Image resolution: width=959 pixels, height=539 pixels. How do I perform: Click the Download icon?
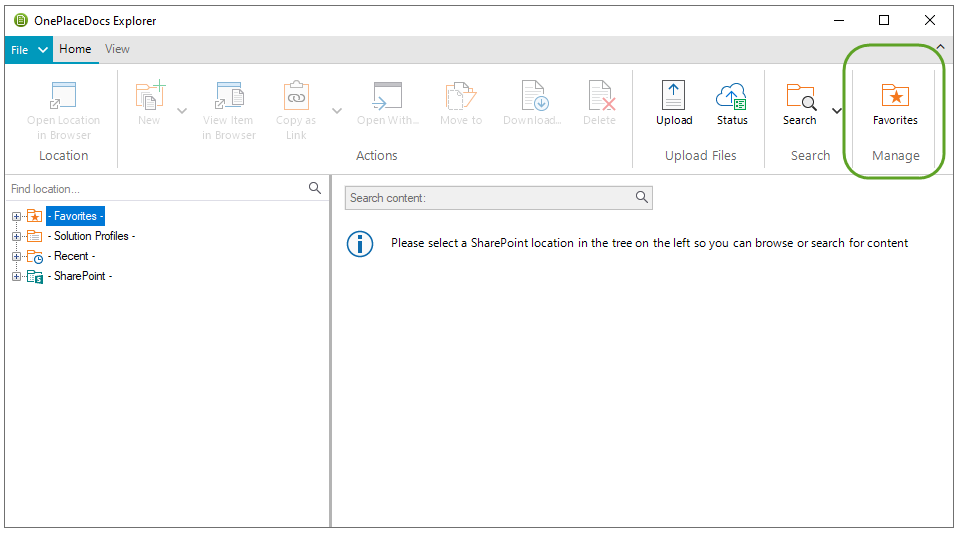point(535,95)
